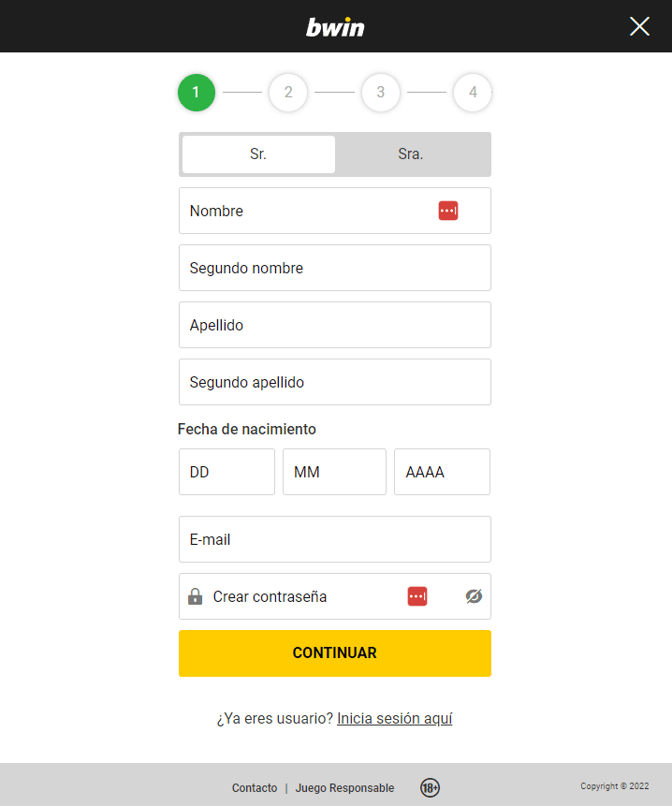Open the LastPass icon in the Nombre field

point(448,211)
